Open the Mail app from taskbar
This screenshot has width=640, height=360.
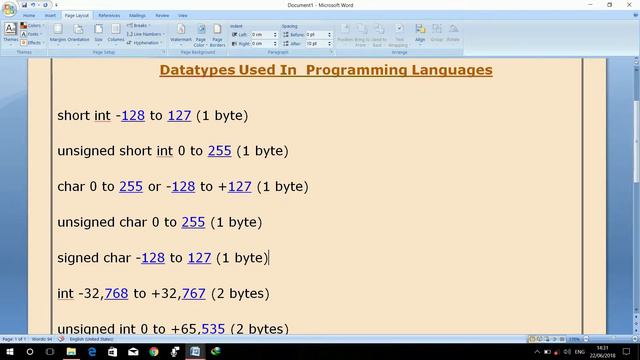tap(133, 351)
